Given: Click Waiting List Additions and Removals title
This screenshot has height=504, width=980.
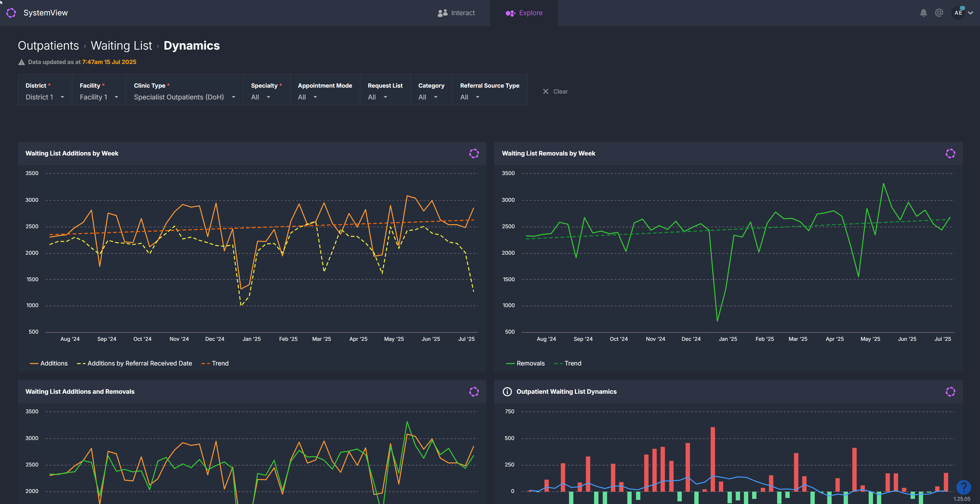Looking at the screenshot, I should (80, 392).
